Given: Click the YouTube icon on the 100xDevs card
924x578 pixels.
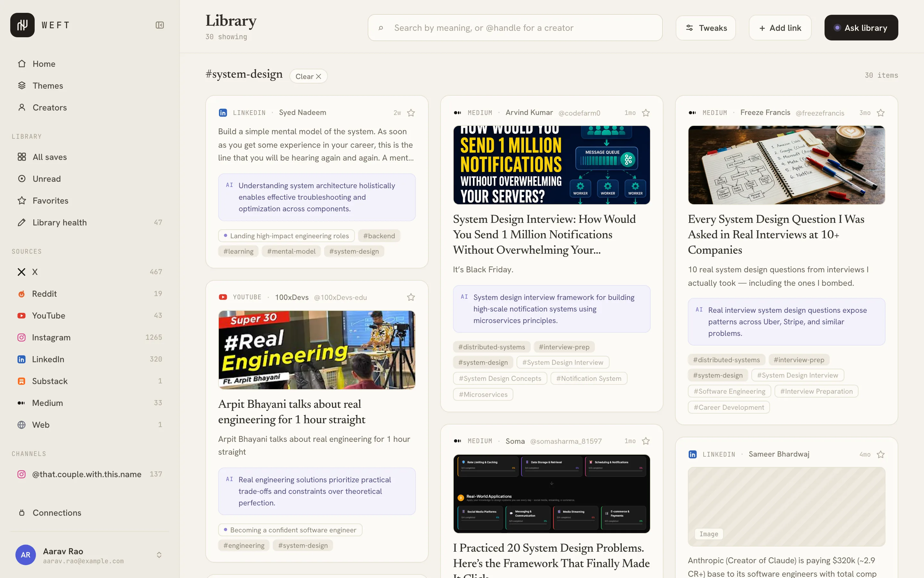Looking at the screenshot, I should [223, 297].
